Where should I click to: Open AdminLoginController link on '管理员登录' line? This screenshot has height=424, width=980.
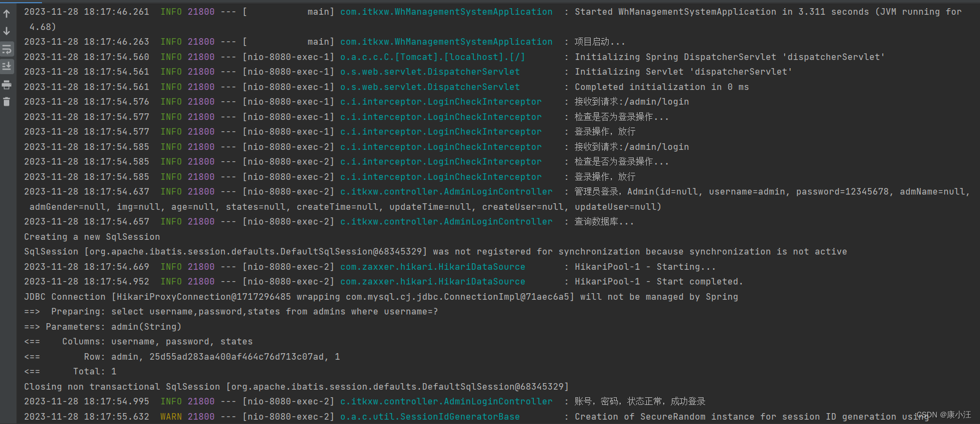[446, 191]
